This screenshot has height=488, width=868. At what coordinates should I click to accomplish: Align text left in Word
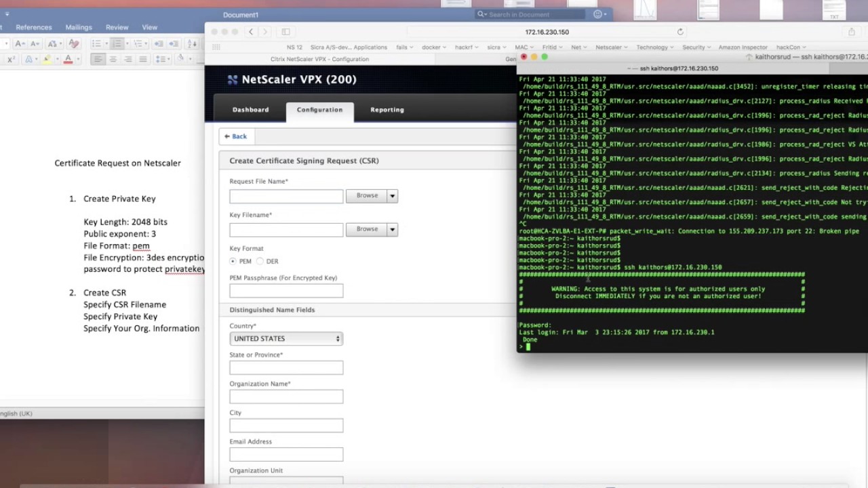click(x=98, y=59)
